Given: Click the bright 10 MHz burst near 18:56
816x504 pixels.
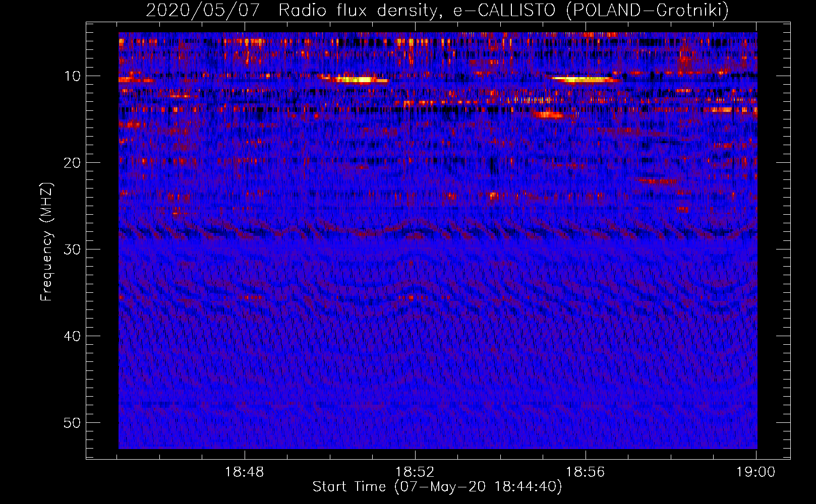Looking at the screenshot, I should click(585, 79).
